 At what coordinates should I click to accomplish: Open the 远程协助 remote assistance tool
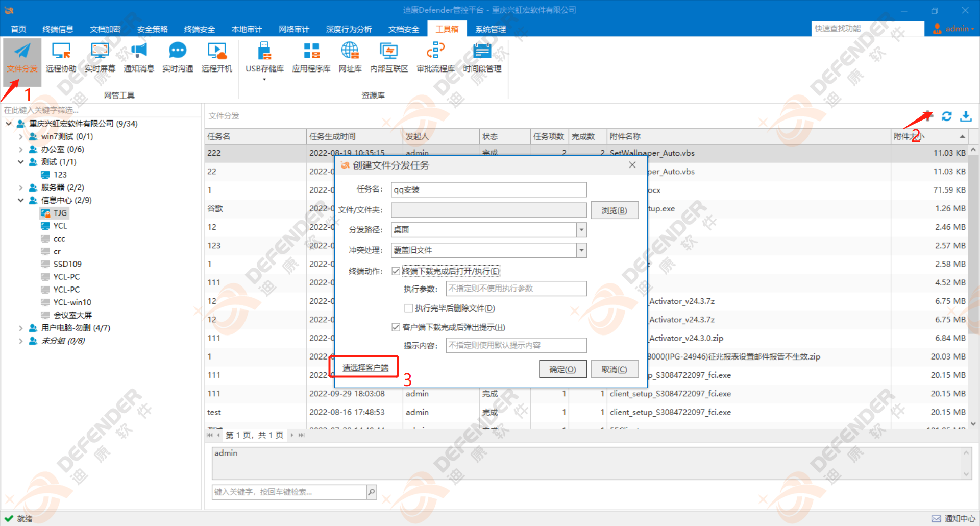[61, 57]
